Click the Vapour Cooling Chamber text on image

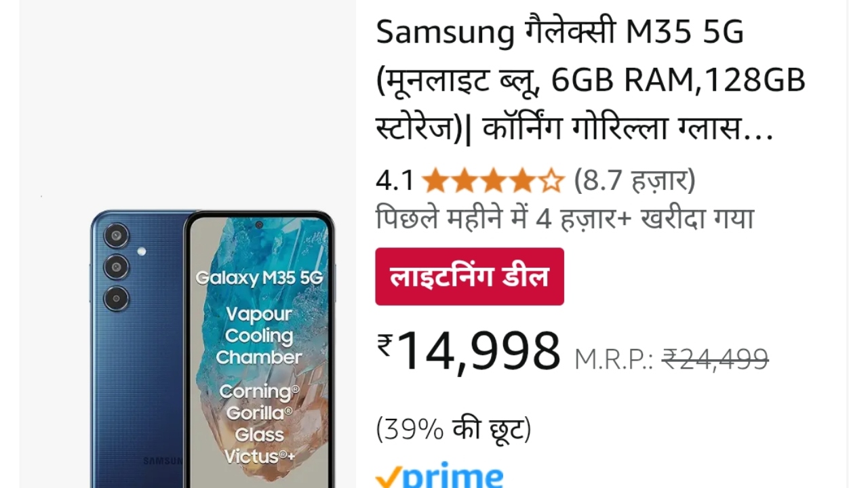point(259,335)
